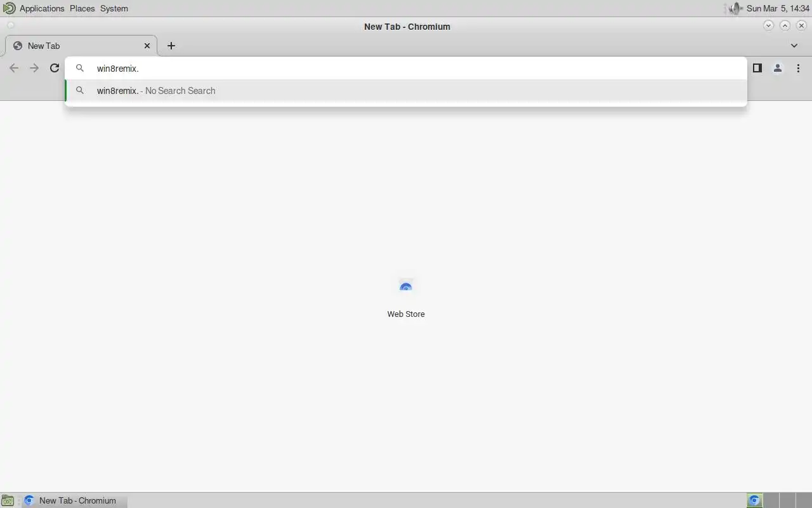
Task: Open the Chromium three-dot menu
Action: (798, 68)
